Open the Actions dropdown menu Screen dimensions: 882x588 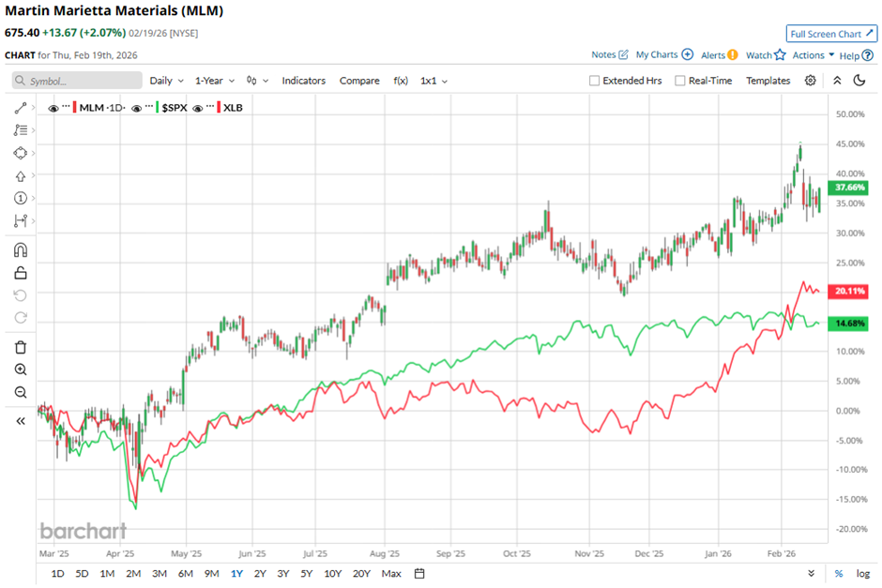pos(814,55)
